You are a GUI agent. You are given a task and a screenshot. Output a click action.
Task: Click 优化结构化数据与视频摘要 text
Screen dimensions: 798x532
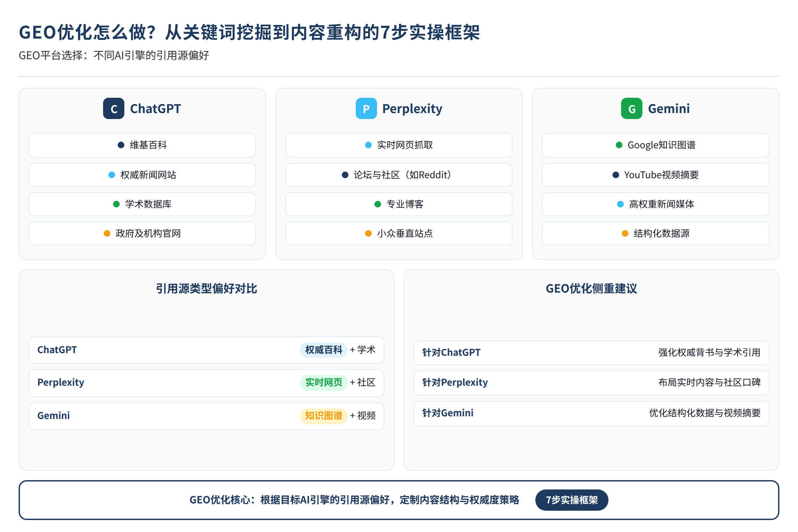pos(705,413)
